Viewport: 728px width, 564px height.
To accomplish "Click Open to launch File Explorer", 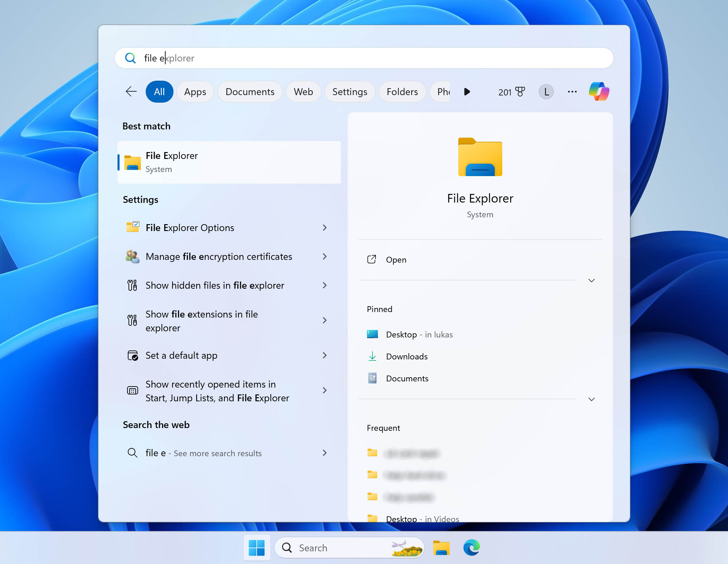I will [x=396, y=259].
